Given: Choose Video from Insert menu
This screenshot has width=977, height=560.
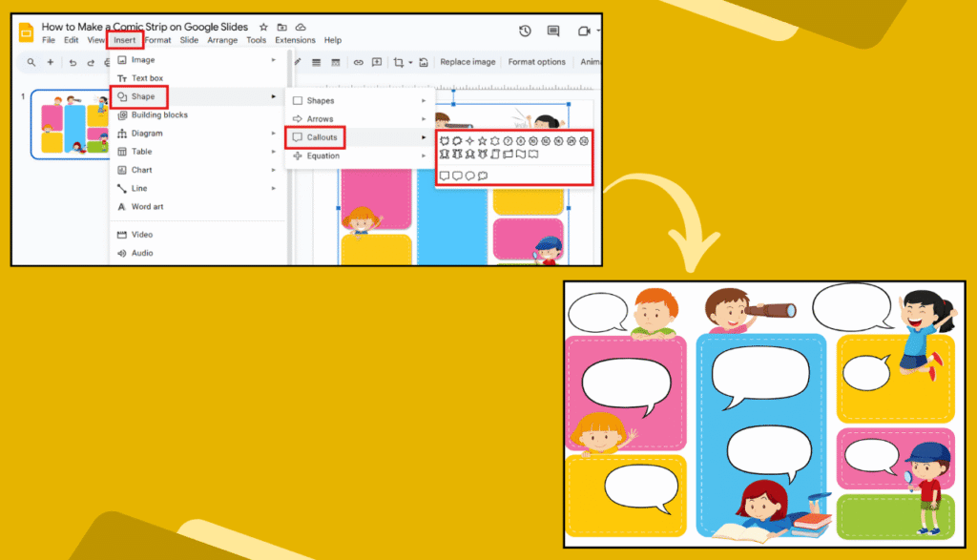Looking at the screenshot, I should [198, 235].
